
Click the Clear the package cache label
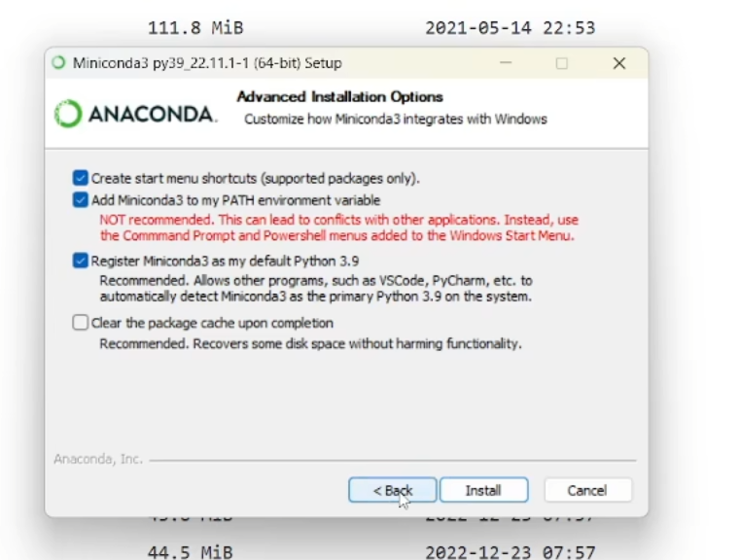coord(212,323)
